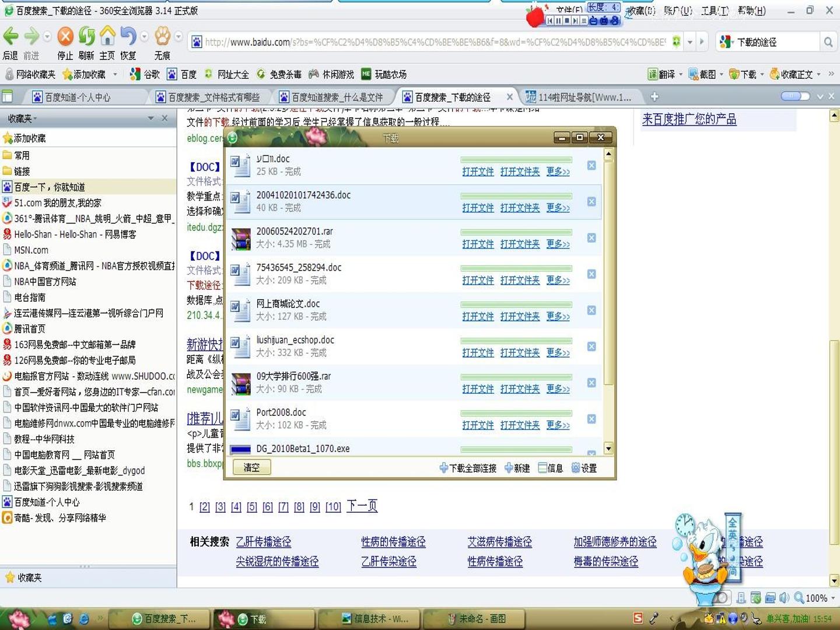This screenshot has width=840, height=630.
Task: Click progress bar of 20041020101742436.doc
Action: [516, 196]
